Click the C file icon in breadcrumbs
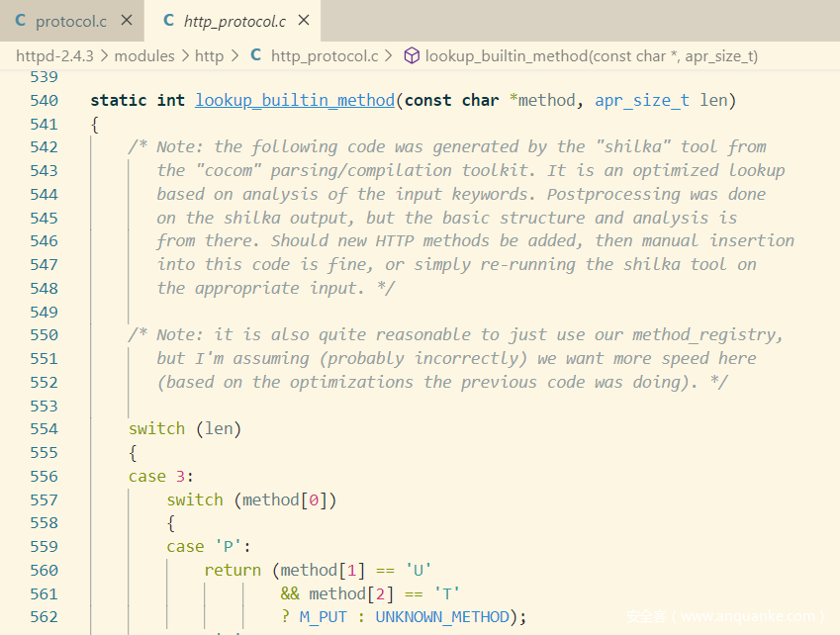The image size is (840, 635). 256,55
